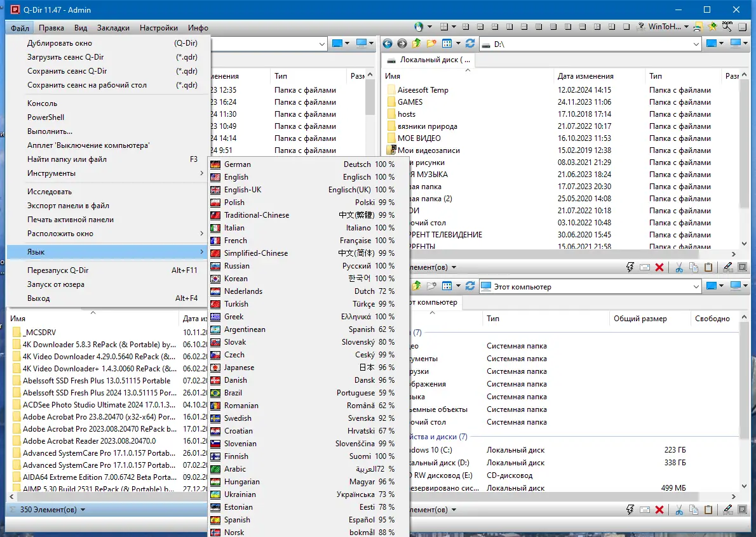The height and width of the screenshot is (537, 756).
Task: Click 'Свободно' column header
Action: 714,319
